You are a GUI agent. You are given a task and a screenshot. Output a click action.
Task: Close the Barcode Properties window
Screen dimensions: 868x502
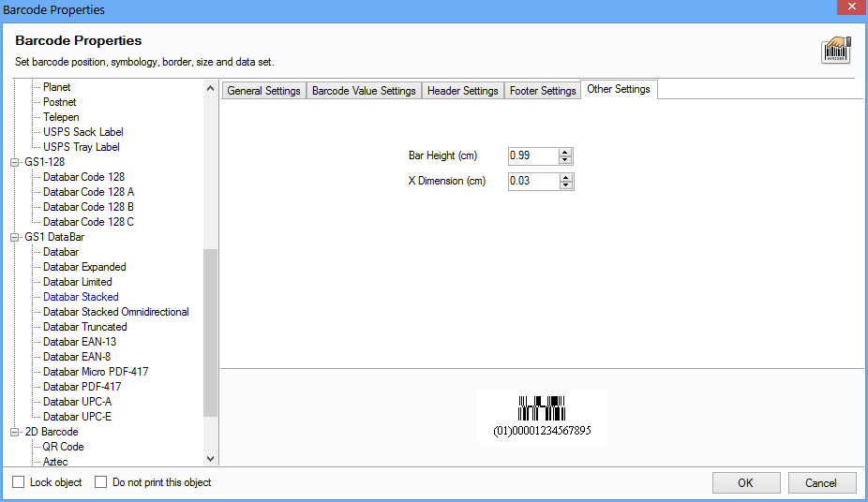coord(852,7)
